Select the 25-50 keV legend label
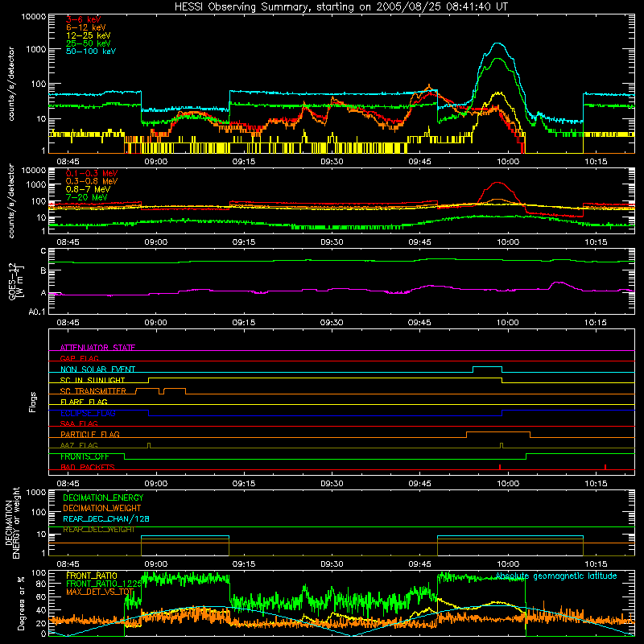This screenshot has height=644, width=644. click(x=89, y=43)
